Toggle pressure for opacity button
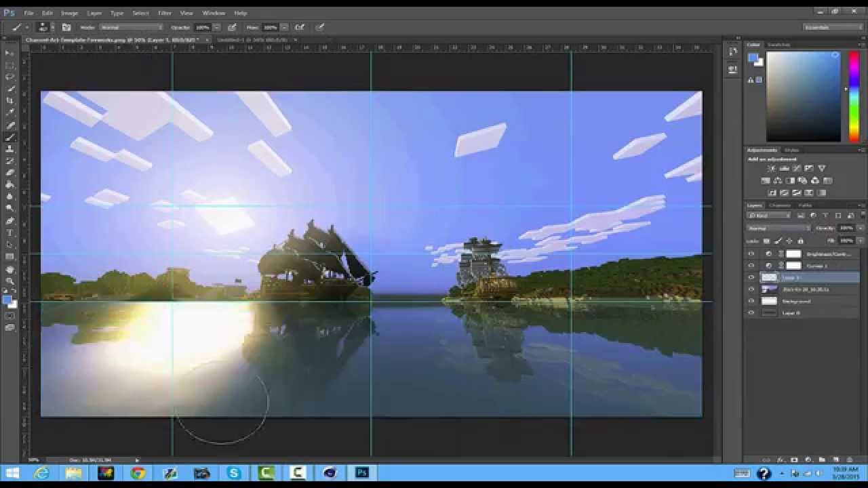868x488 pixels. [232, 27]
